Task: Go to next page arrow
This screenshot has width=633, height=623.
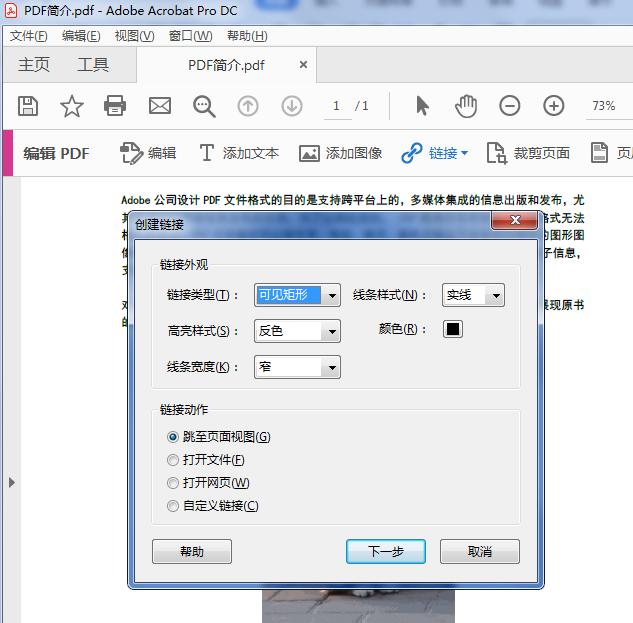Action: [292, 106]
